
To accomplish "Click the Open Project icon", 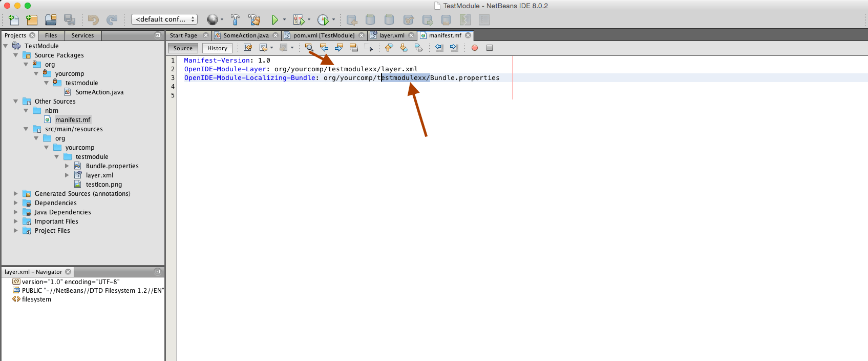I will click(x=51, y=20).
